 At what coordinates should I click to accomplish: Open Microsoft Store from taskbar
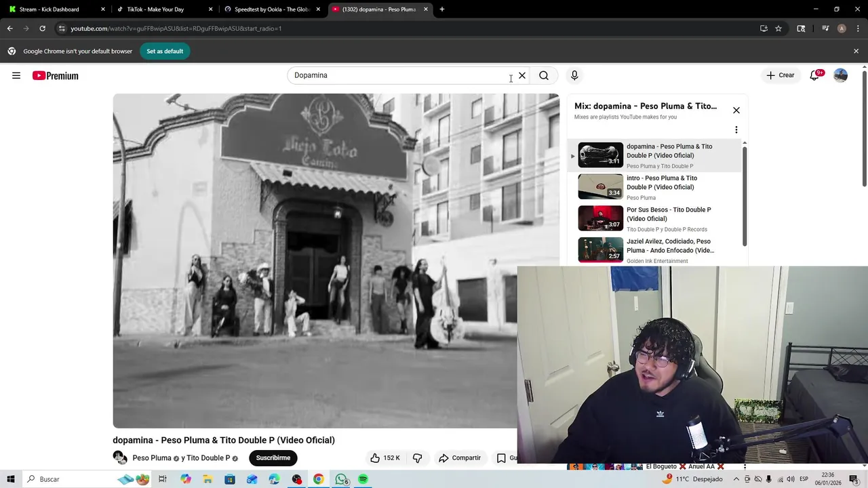(230, 479)
